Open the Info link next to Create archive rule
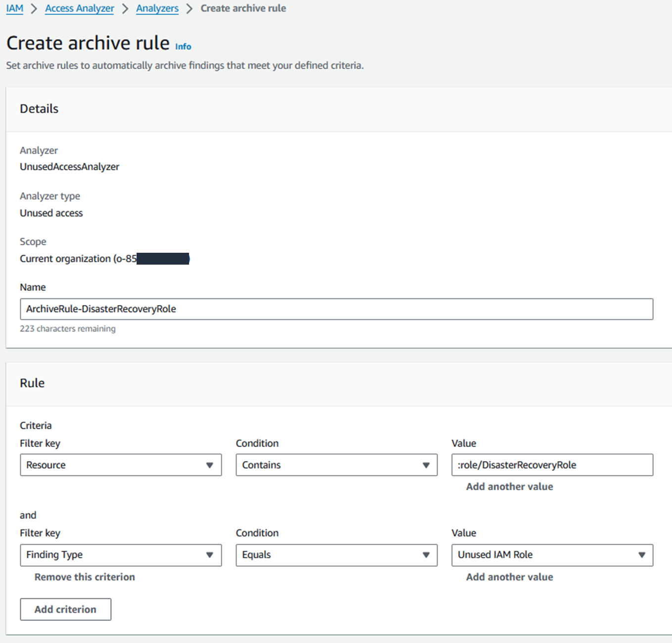 [x=183, y=46]
